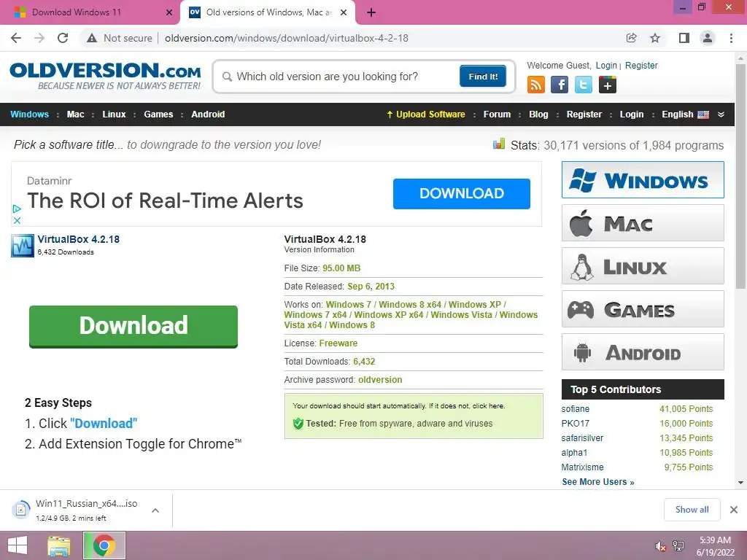This screenshot has height=560, width=747.
Task: Bookmark this page with the star icon
Action: pos(656,38)
